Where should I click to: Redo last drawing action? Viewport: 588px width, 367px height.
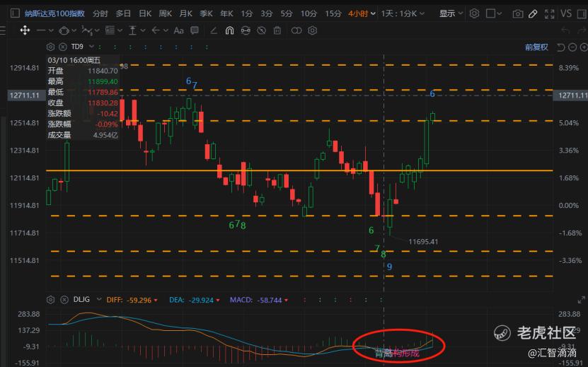click(x=582, y=30)
